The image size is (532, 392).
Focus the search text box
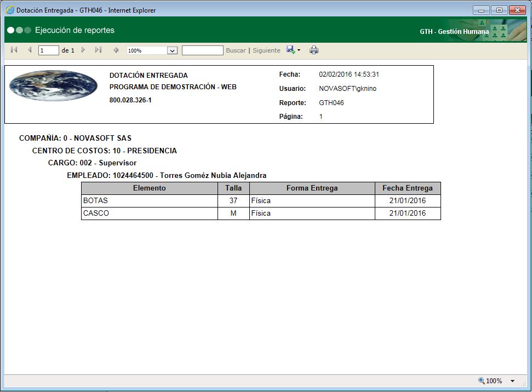(x=203, y=50)
